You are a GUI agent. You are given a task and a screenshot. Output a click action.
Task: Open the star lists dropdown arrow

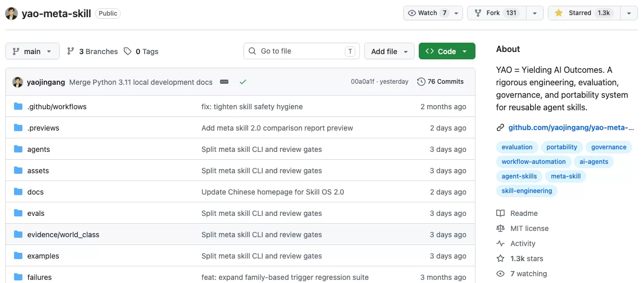(x=629, y=13)
